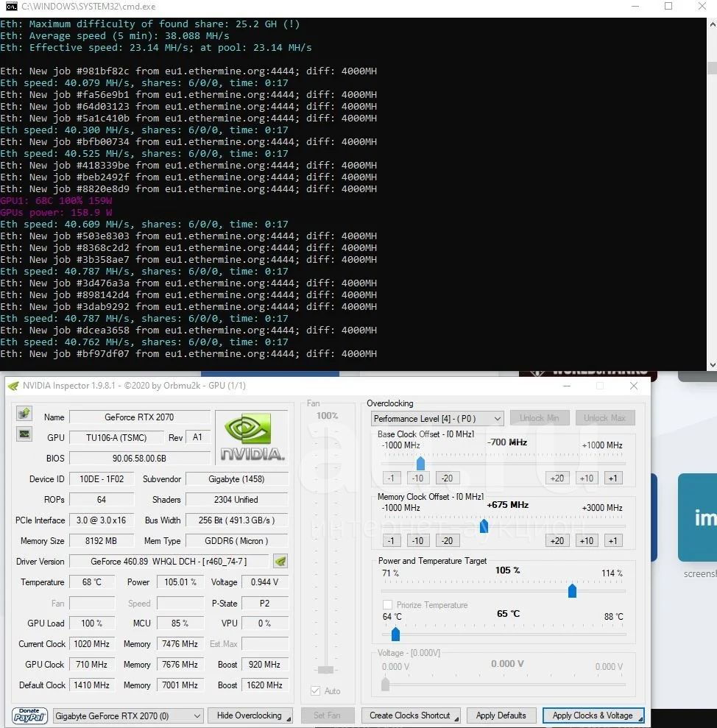The width and height of the screenshot is (717, 728).
Task: Click Apply Clocks & Voltage button
Action: click(593, 715)
